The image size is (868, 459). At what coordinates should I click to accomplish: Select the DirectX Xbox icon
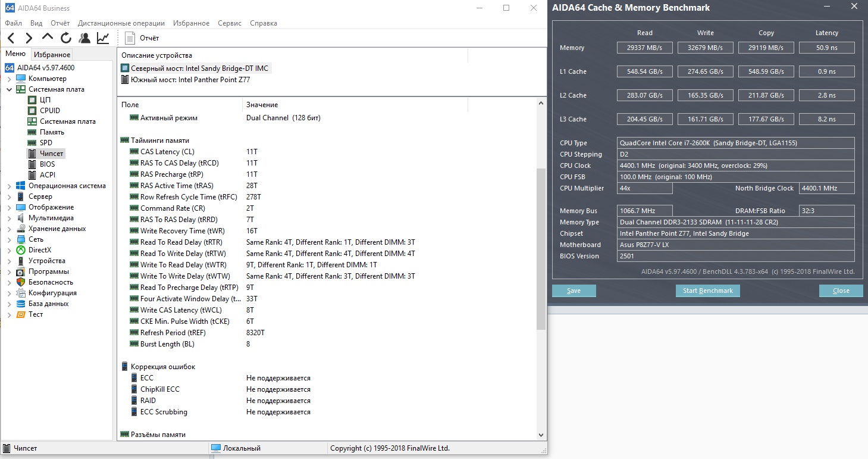(21, 250)
